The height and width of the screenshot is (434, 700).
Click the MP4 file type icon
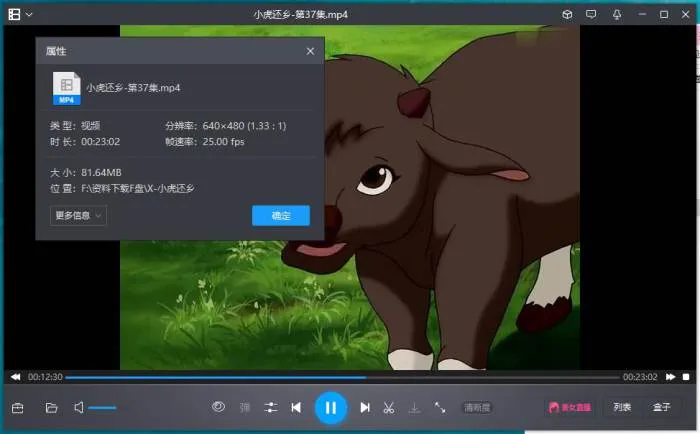point(67,88)
